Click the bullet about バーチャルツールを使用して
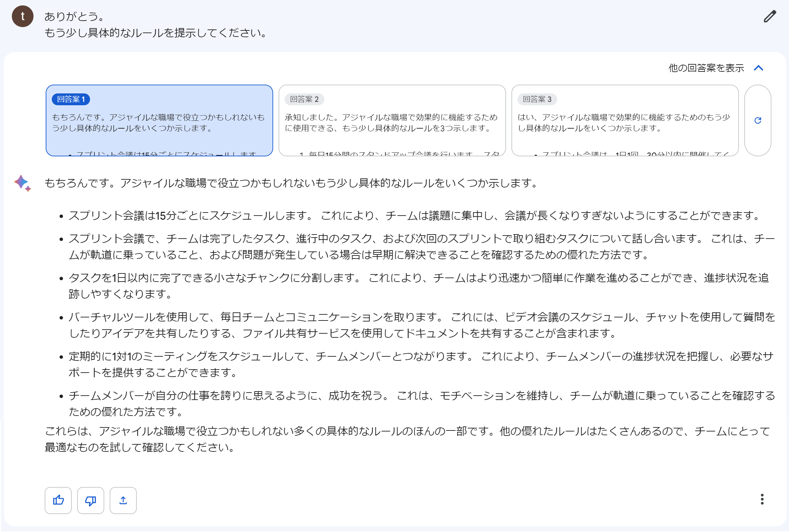The image size is (789, 532). coord(422,325)
